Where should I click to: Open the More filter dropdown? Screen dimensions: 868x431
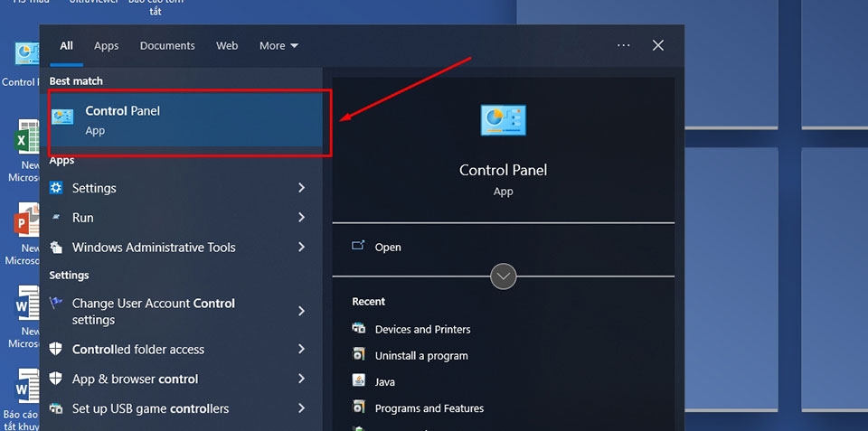tap(279, 46)
